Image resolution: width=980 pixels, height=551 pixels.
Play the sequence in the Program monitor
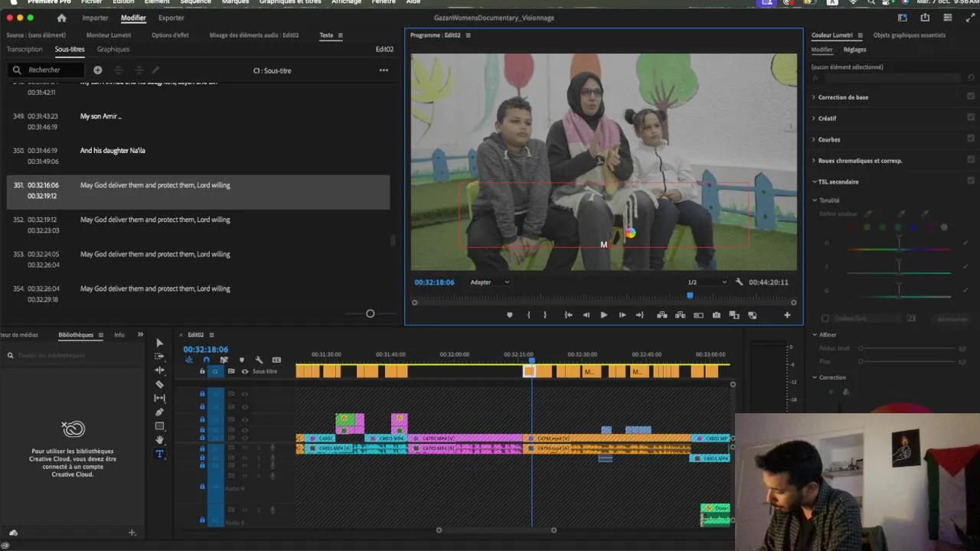click(x=603, y=315)
